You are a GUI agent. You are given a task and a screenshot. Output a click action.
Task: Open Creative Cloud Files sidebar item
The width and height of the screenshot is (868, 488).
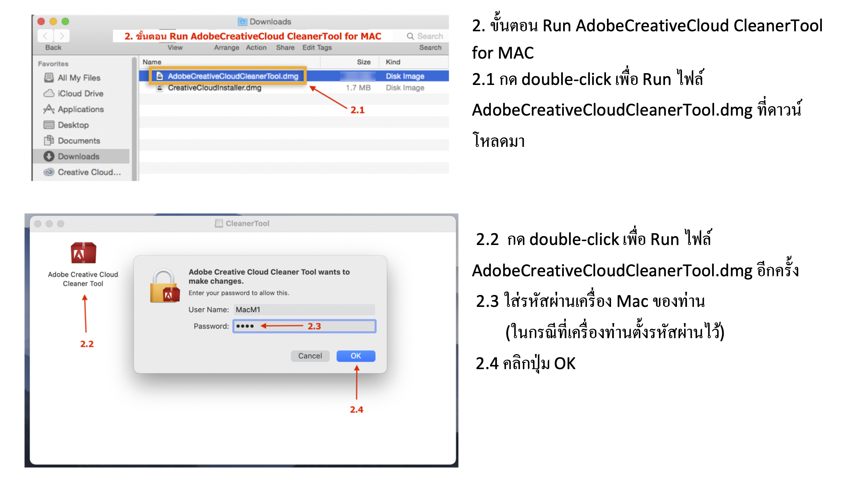click(89, 172)
